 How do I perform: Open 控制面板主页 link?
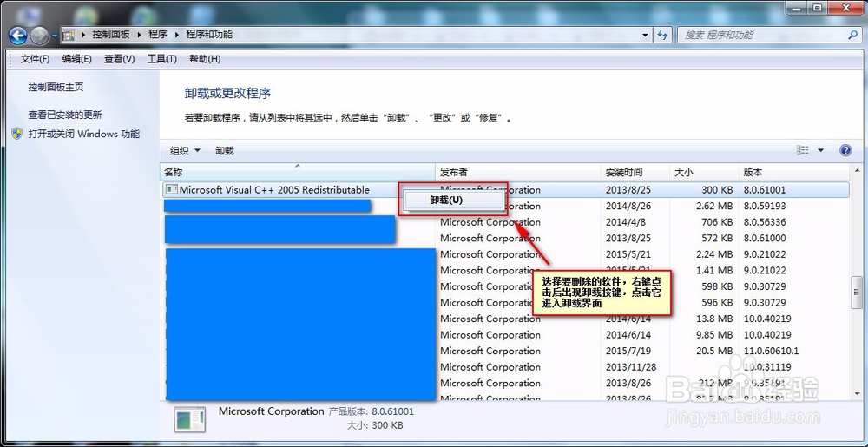[x=56, y=87]
